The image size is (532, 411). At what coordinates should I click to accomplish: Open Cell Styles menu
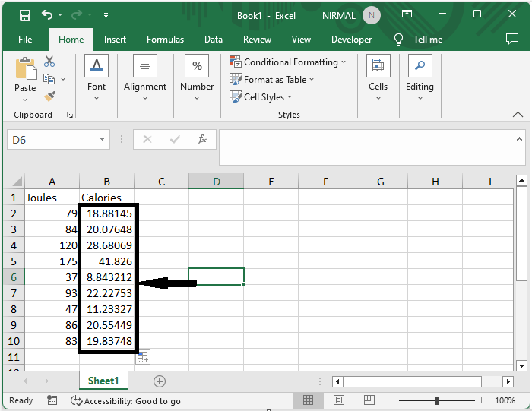click(x=261, y=97)
